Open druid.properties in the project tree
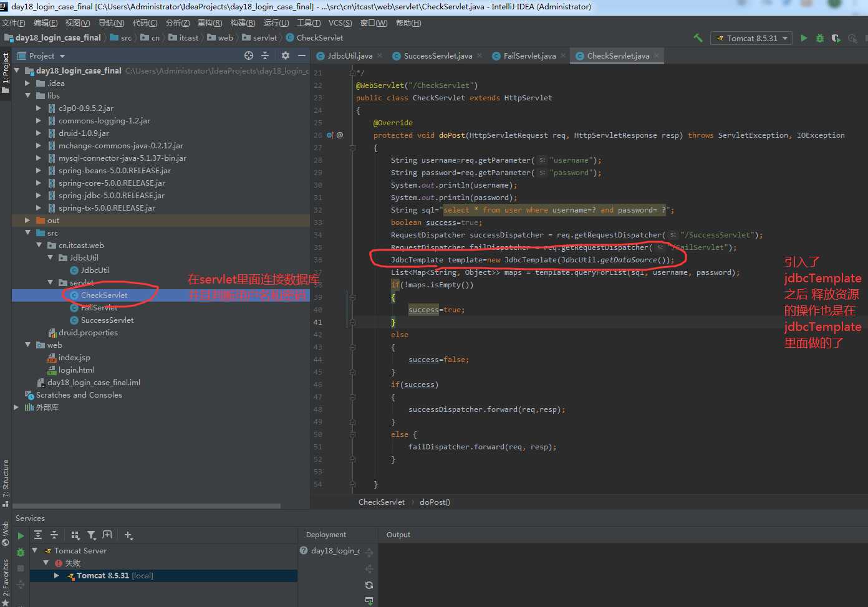 point(88,333)
